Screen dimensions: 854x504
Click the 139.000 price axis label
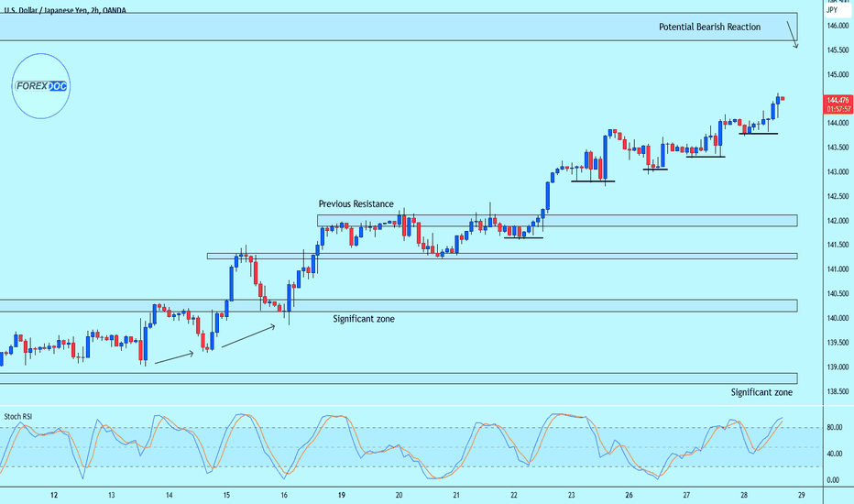tap(838, 367)
